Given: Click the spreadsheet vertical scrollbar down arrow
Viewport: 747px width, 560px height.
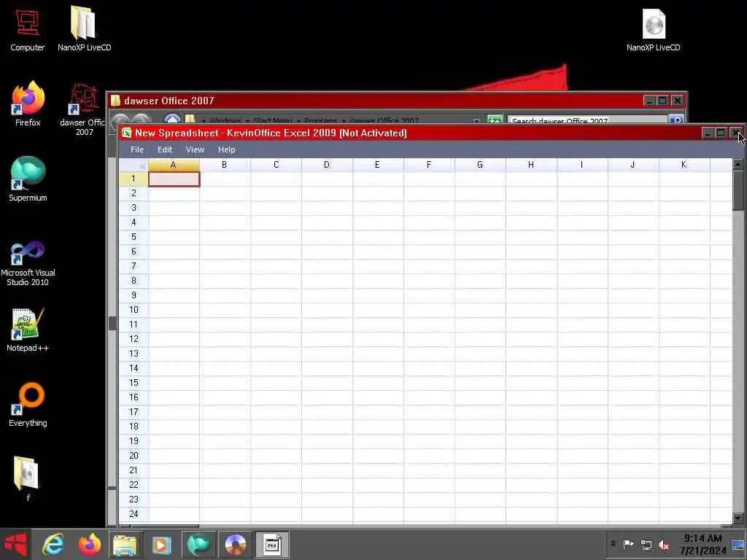Looking at the screenshot, I should point(738,518).
